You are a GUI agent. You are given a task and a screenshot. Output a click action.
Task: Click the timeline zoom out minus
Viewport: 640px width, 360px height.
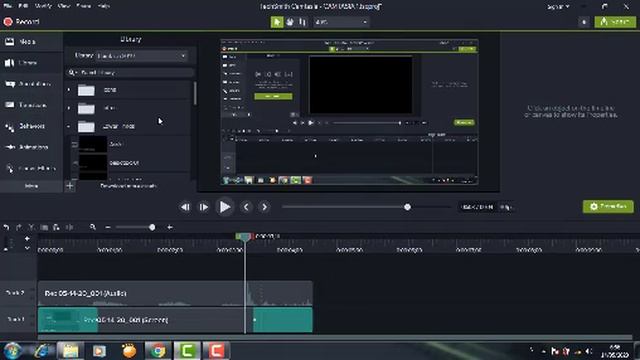pyautogui.click(x=108, y=227)
